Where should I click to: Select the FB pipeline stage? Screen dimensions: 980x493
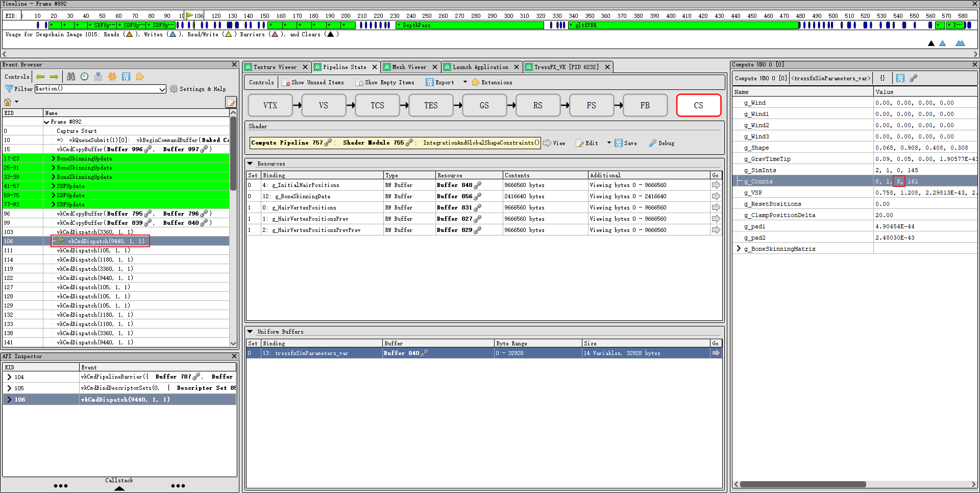645,105
